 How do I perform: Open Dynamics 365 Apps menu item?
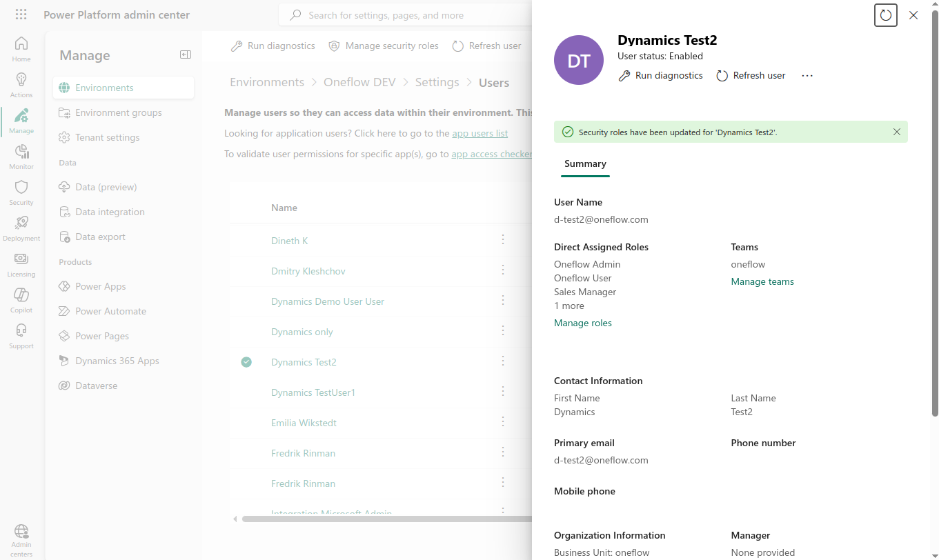tap(123, 361)
